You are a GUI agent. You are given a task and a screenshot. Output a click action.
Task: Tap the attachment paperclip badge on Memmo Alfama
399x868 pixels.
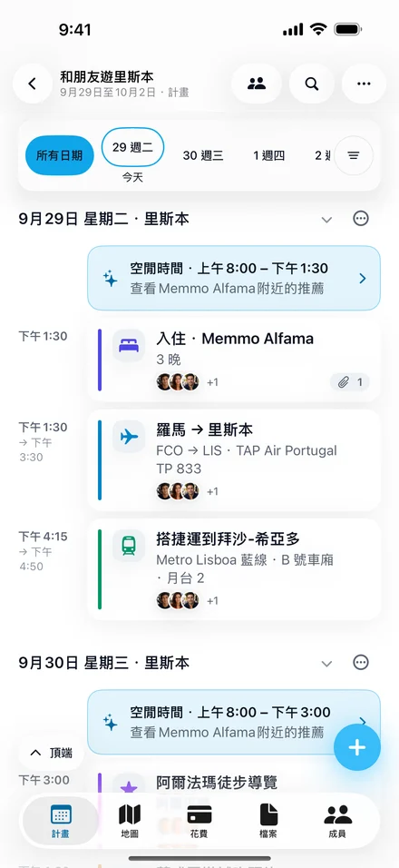click(350, 382)
